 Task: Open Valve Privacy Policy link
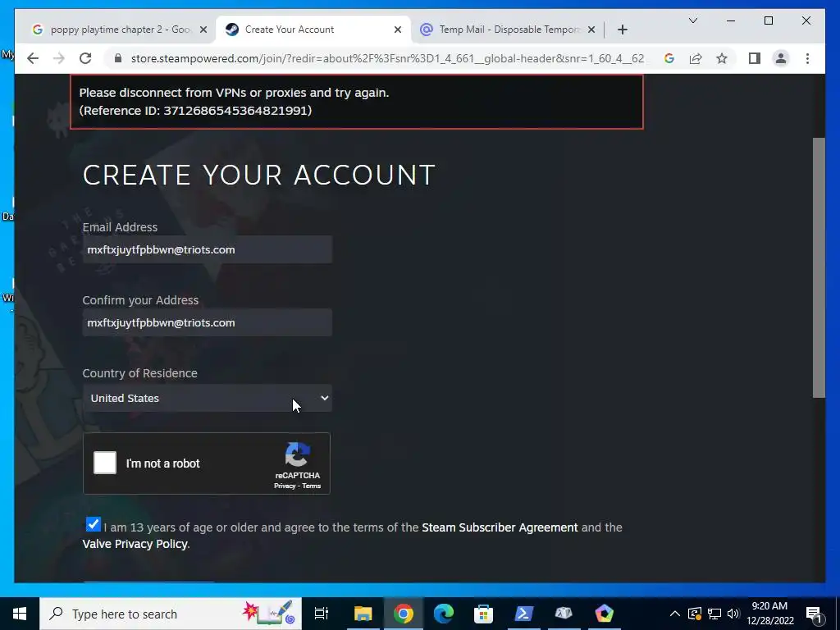[135, 545]
